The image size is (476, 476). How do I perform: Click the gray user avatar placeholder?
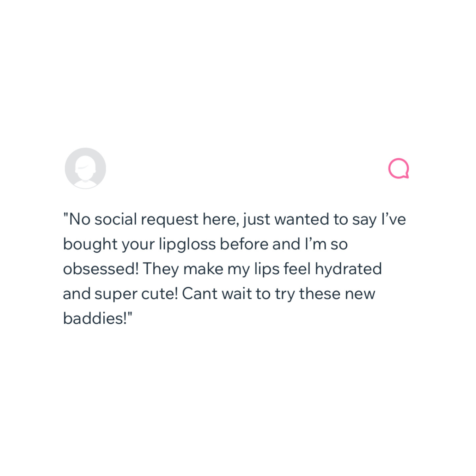85,168
